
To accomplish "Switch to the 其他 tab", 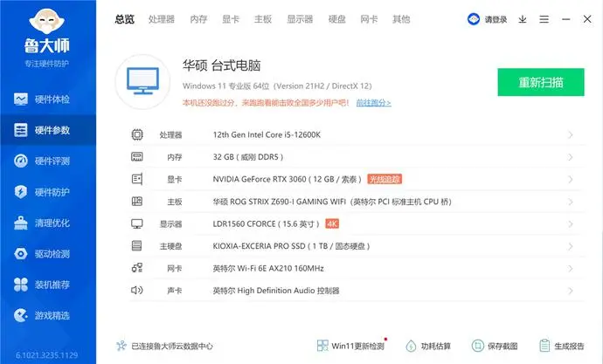I will coord(401,19).
